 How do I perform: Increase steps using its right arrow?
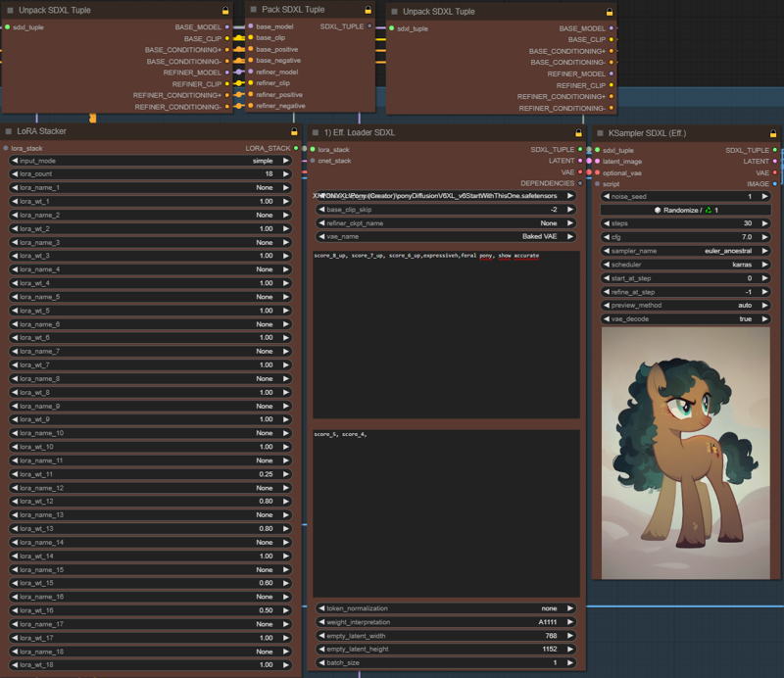(x=764, y=223)
